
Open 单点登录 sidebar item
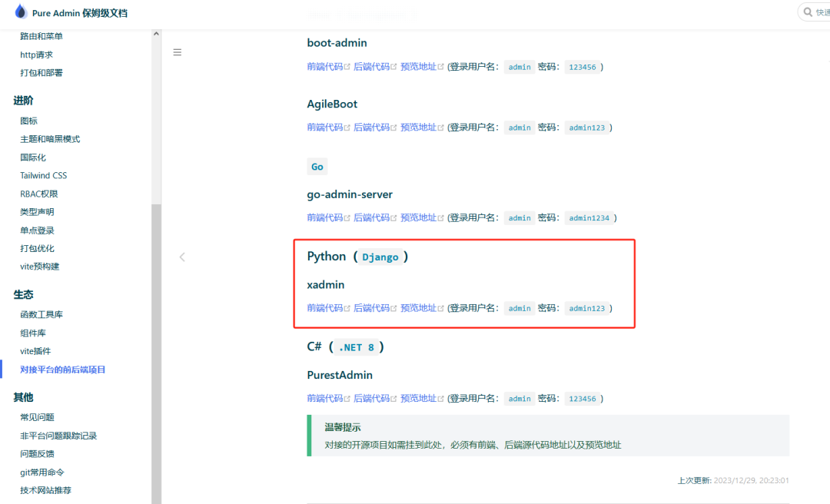pos(37,230)
